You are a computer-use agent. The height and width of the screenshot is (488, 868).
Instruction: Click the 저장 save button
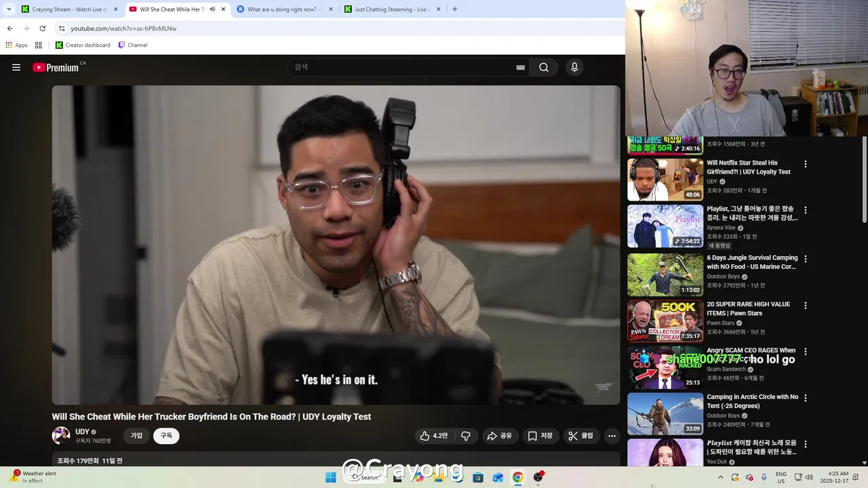pos(540,436)
